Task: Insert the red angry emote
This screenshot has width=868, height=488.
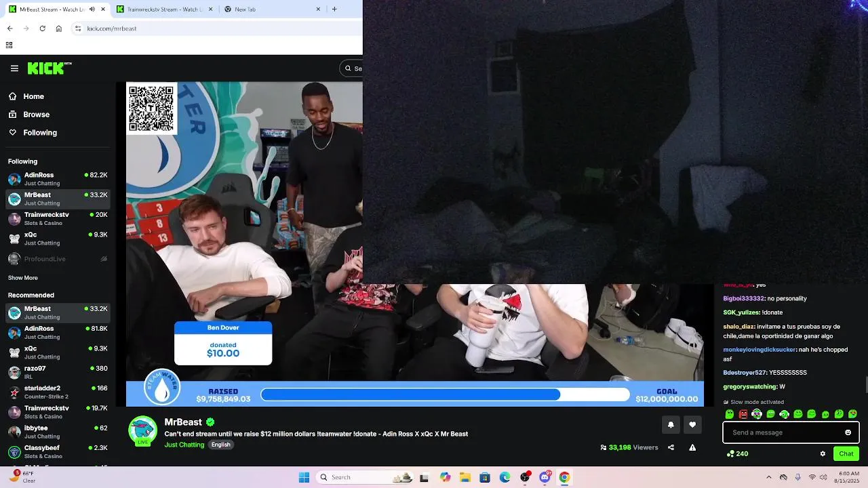Action: click(x=743, y=414)
